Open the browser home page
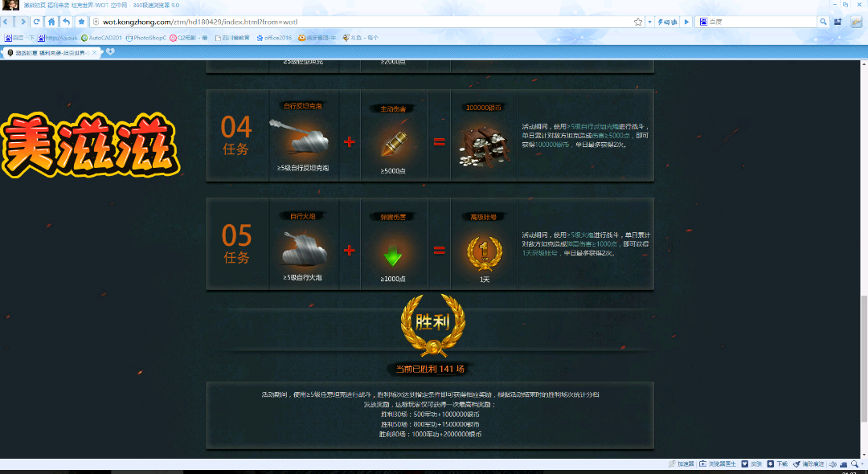 tap(51, 22)
